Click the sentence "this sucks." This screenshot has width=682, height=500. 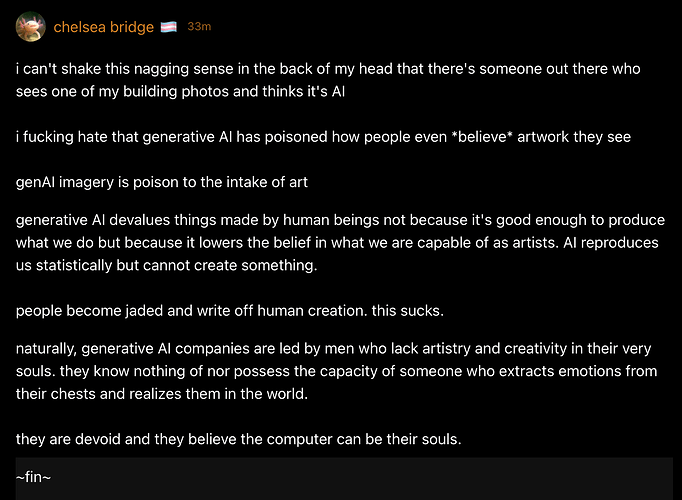coord(408,311)
